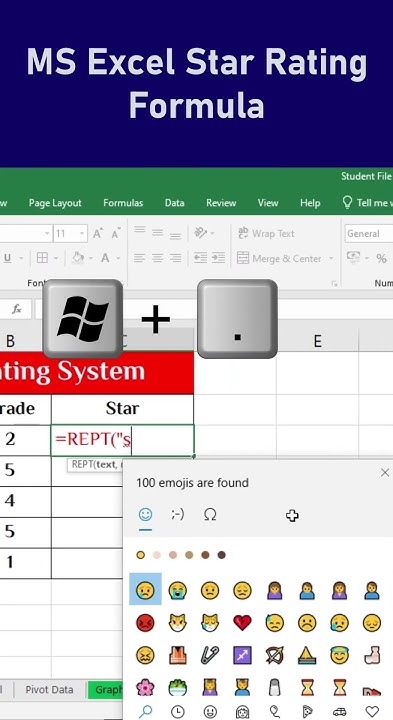Insert the cherry blossom emoji

145,687
